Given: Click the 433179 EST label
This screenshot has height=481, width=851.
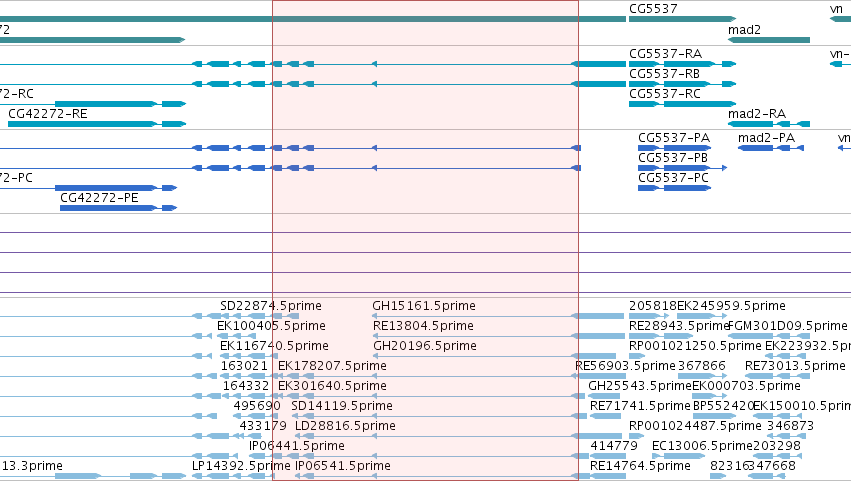Looking at the screenshot, I should (263, 427).
